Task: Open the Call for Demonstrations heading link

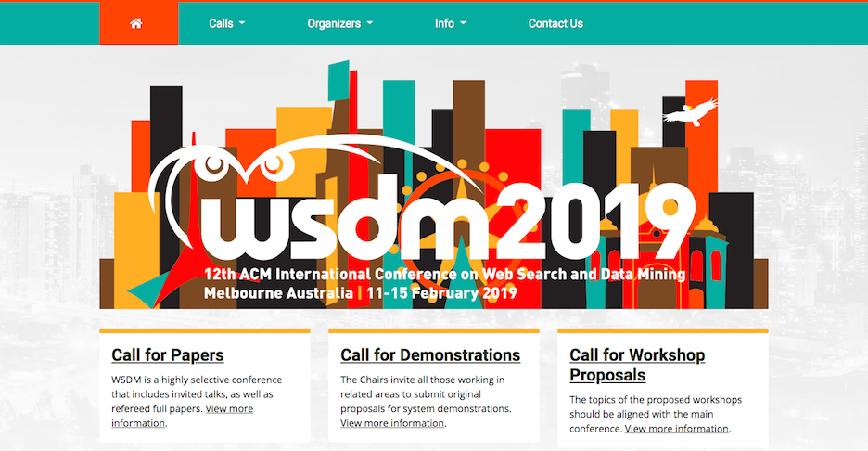Action: click(430, 354)
